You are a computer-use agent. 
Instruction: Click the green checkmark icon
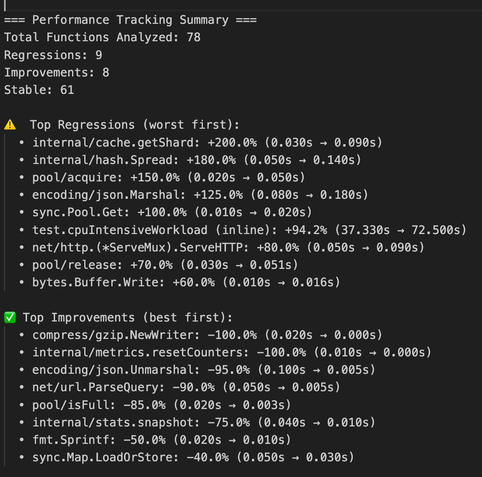[10, 317]
